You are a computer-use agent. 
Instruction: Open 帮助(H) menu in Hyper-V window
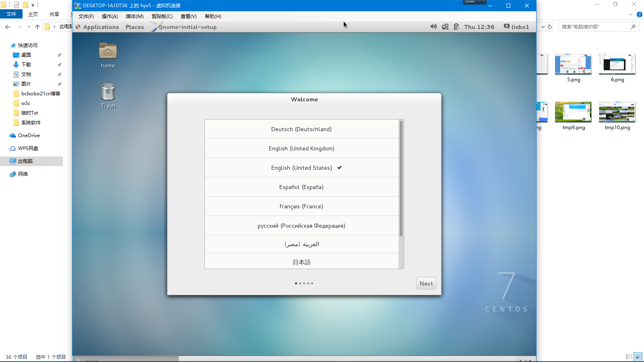point(213,16)
